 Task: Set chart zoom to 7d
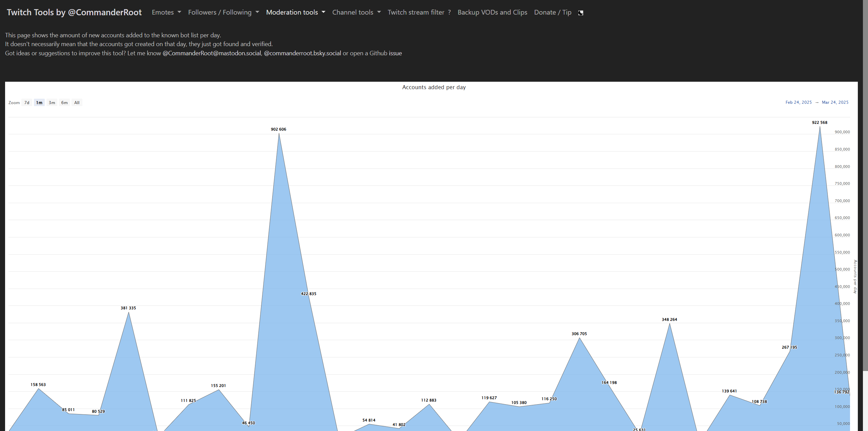[x=27, y=103]
